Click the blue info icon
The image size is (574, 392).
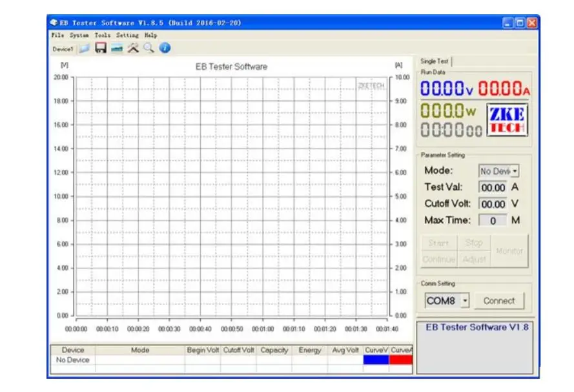pyautogui.click(x=165, y=48)
